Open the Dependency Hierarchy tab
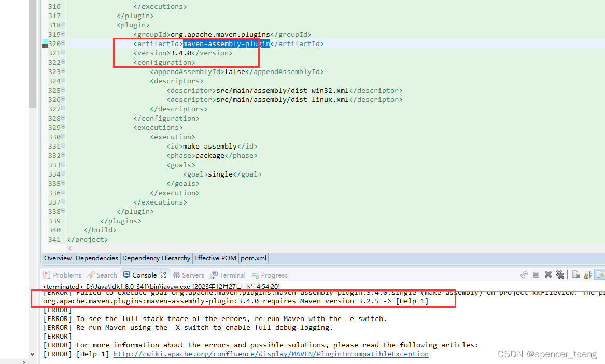 pyautogui.click(x=156, y=258)
